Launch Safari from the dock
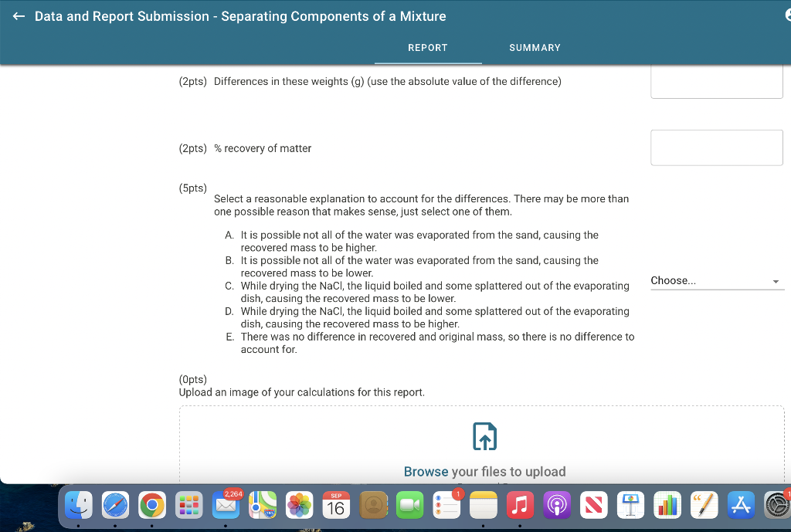Viewport: 791px width, 532px height. (x=116, y=505)
